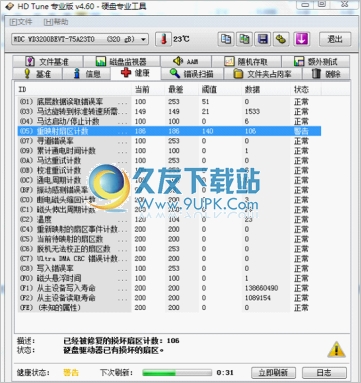Select row (FE) (未知的属性)

[169, 308]
